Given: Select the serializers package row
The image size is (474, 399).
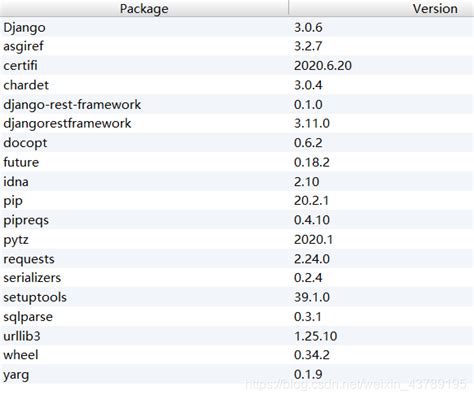Looking at the screenshot, I should [237, 278].
